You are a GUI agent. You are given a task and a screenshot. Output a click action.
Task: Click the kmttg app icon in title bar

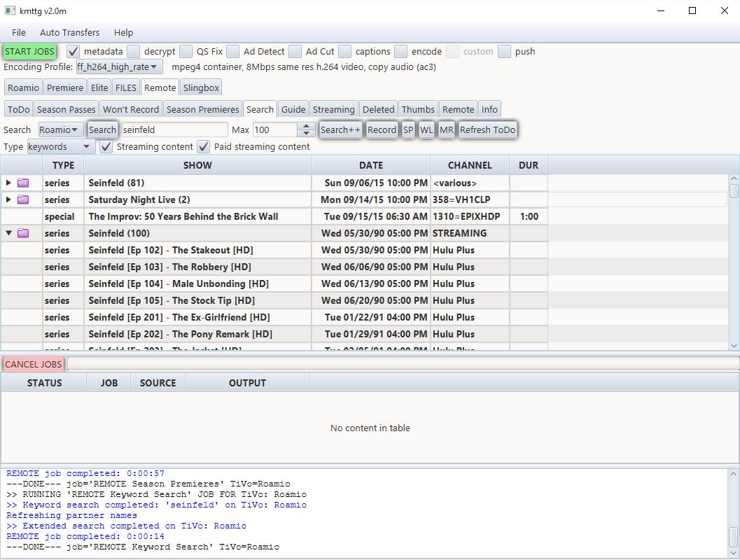pyautogui.click(x=10, y=10)
